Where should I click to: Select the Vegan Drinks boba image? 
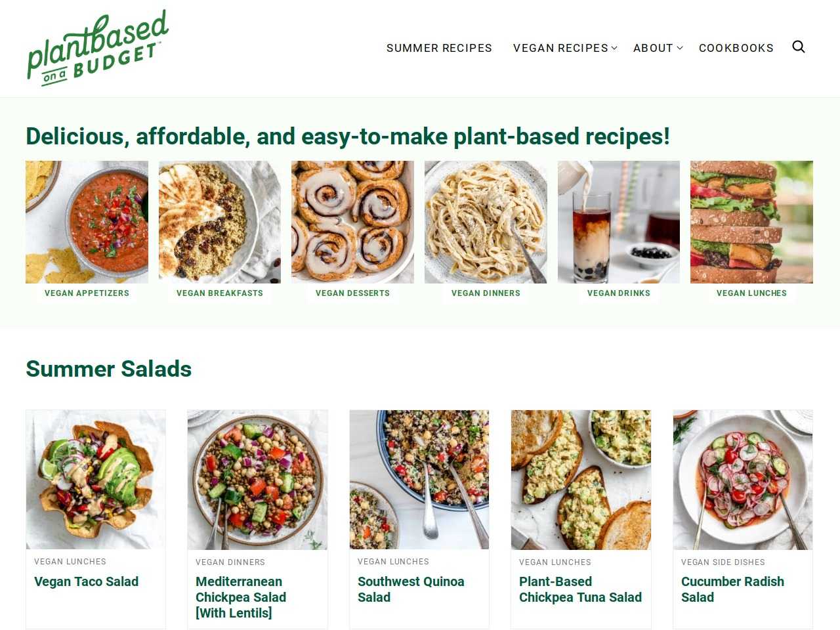tap(619, 222)
